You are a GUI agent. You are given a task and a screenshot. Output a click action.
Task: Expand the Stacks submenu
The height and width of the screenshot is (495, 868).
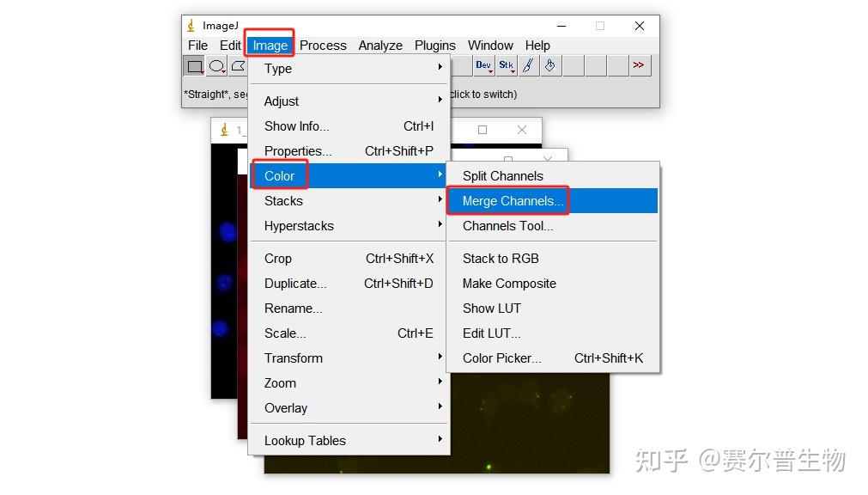coord(283,200)
